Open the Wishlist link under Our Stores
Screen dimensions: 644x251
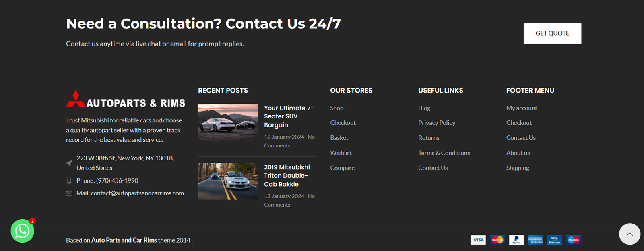341,153
